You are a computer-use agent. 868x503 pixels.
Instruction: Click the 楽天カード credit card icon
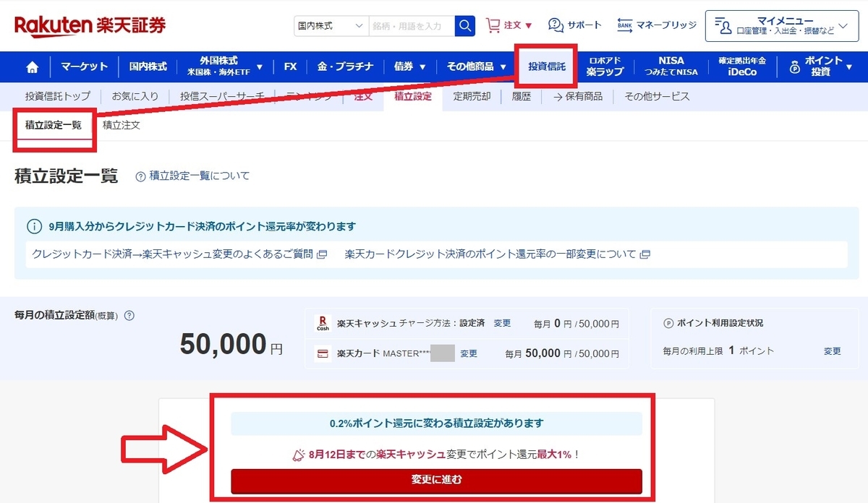coord(323,353)
